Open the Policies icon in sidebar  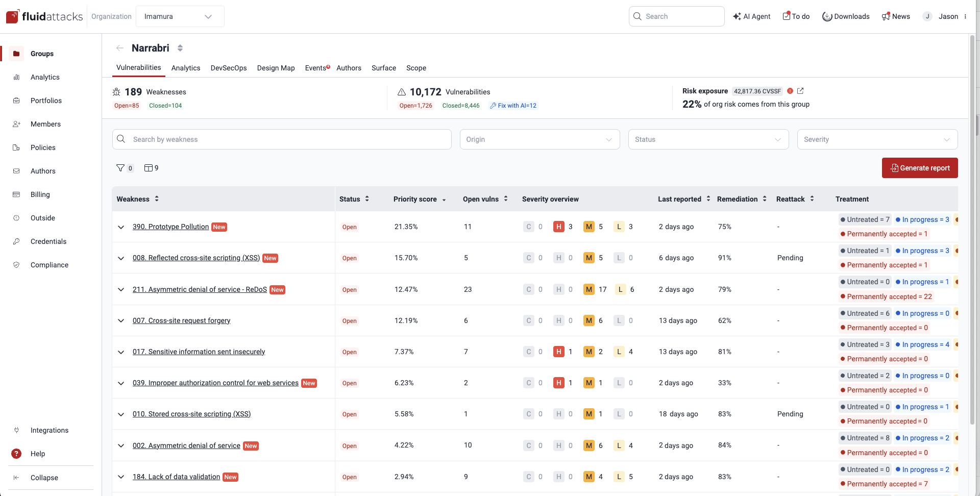point(16,147)
